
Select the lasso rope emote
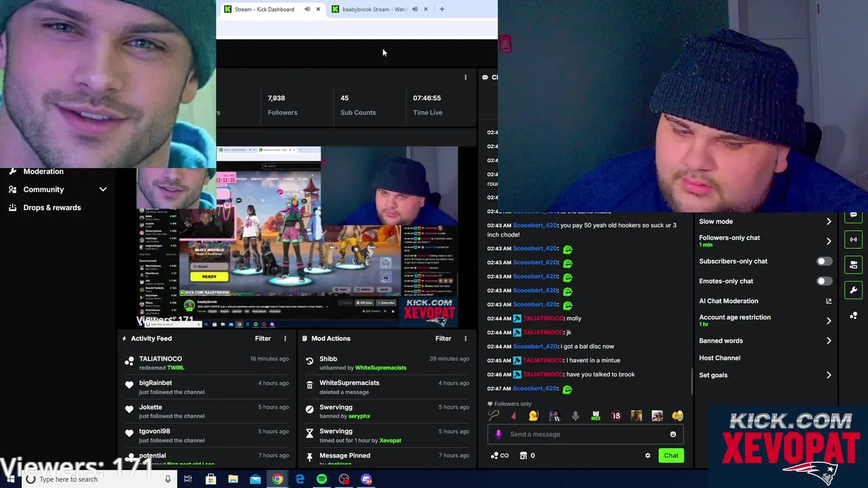click(493, 416)
